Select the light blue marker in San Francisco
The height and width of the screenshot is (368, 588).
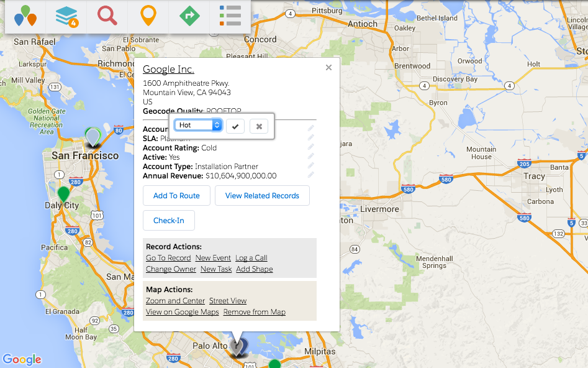93,136
